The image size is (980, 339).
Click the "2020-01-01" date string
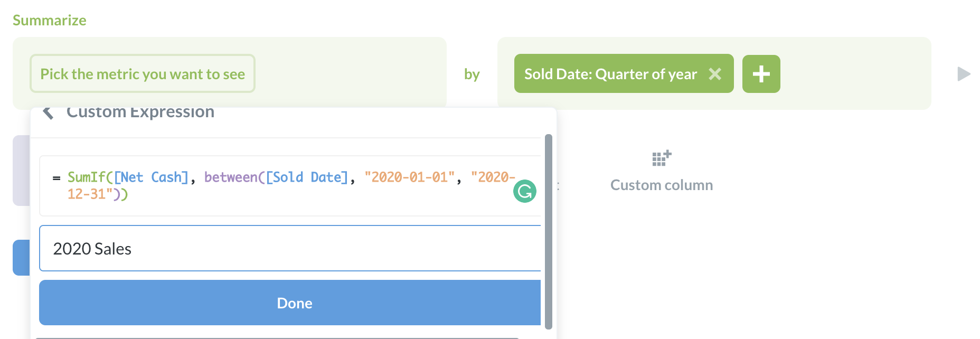(x=409, y=177)
